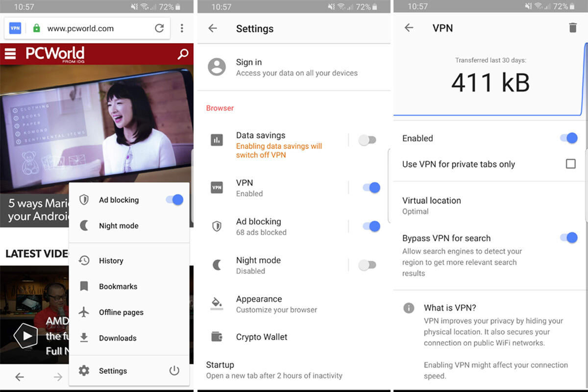Open the PCWorld hamburger menu
This screenshot has width=588, height=392.
pos(10,54)
